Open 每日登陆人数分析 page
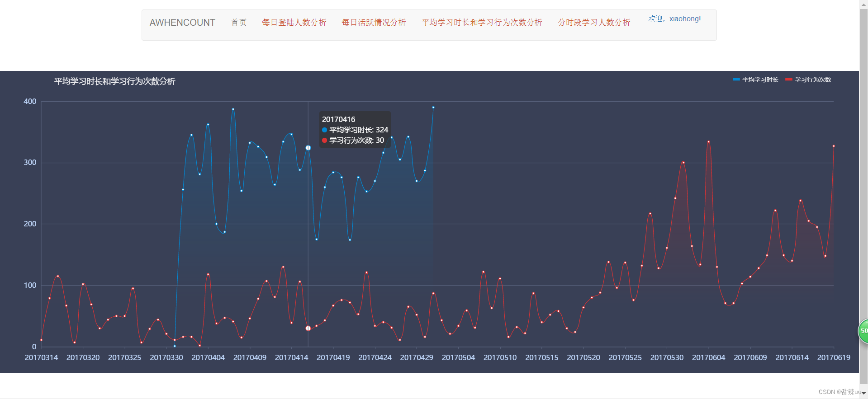 [294, 23]
